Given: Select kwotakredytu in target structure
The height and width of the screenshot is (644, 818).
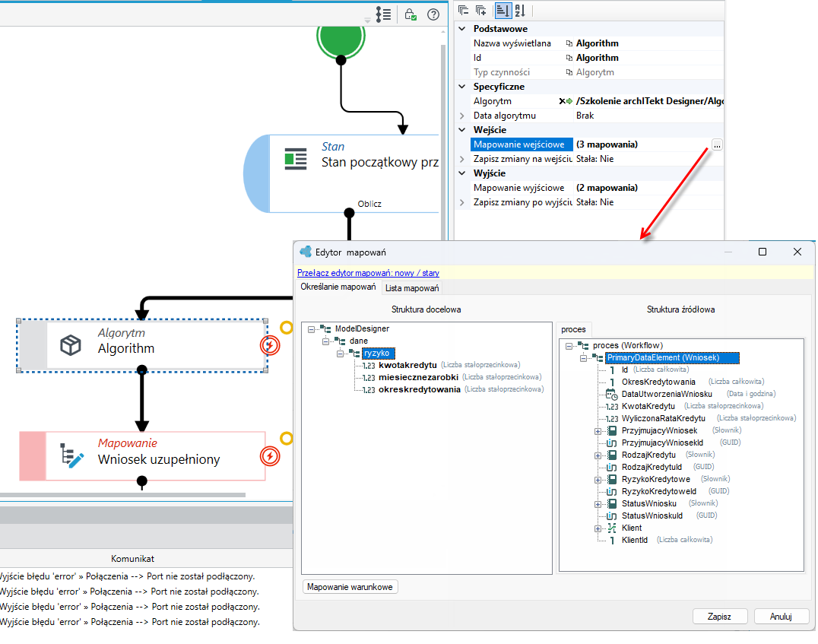Looking at the screenshot, I should (x=407, y=365).
